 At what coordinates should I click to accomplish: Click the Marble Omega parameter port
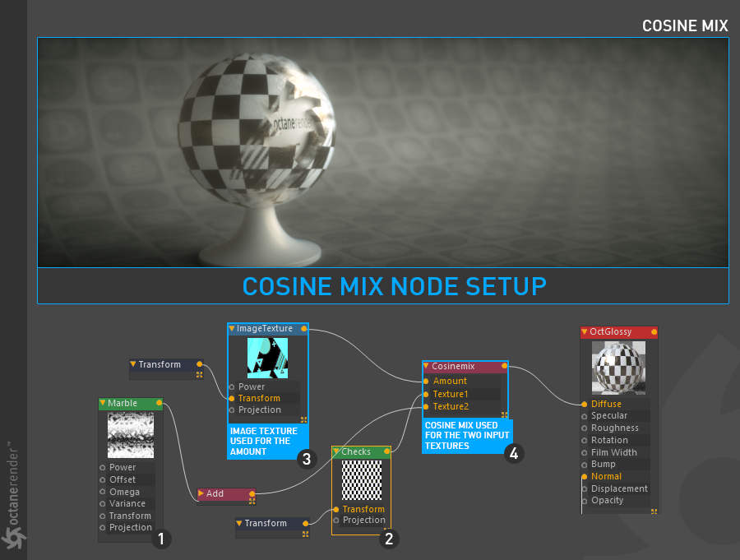coord(103,492)
